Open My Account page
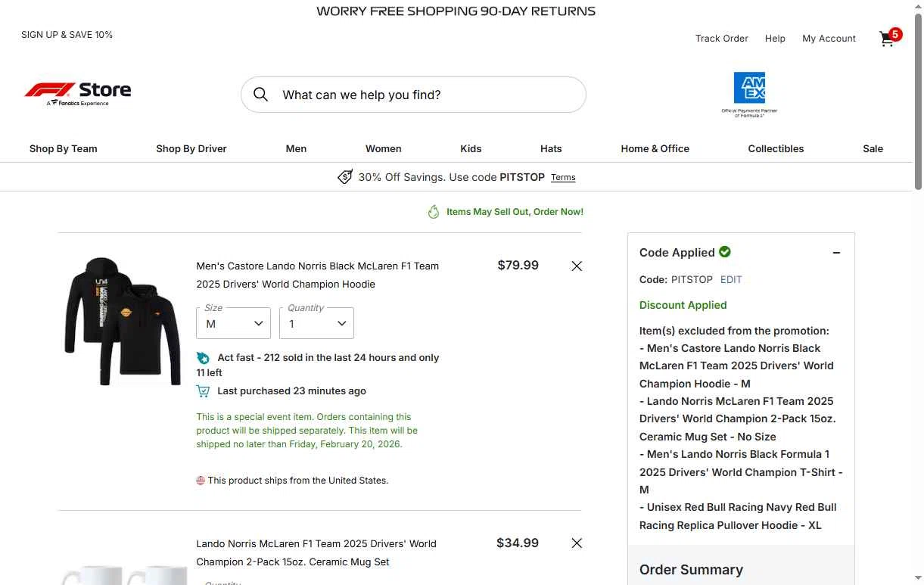The image size is (924, 585). [x=829, y=39]
